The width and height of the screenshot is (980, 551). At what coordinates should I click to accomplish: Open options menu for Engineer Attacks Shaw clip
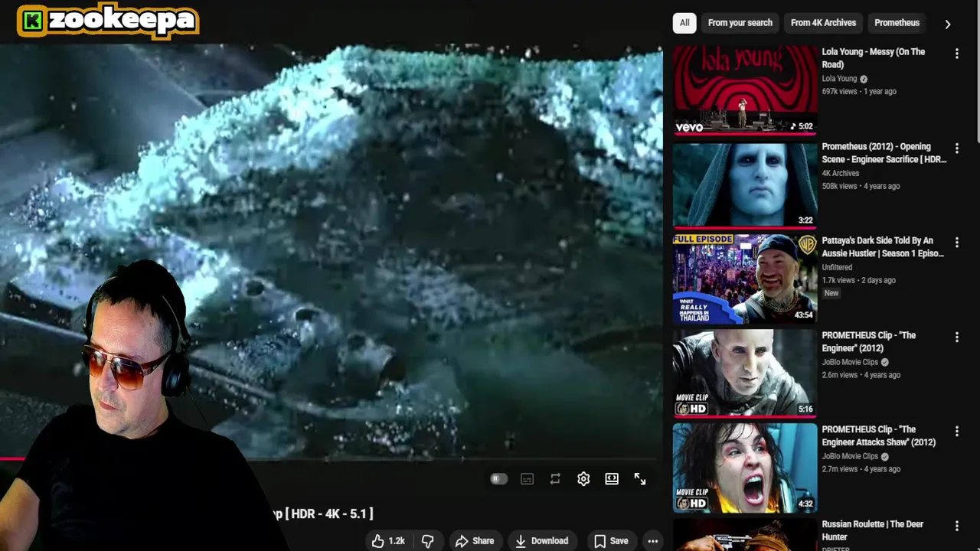tap(956, 432)
